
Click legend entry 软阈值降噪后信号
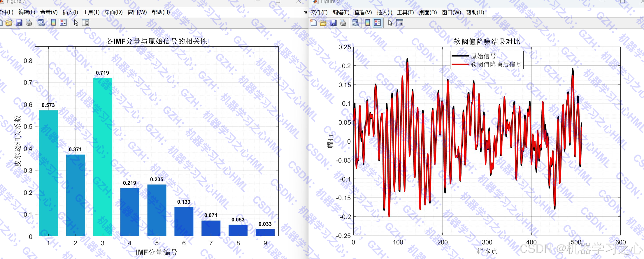pos(496,64)
